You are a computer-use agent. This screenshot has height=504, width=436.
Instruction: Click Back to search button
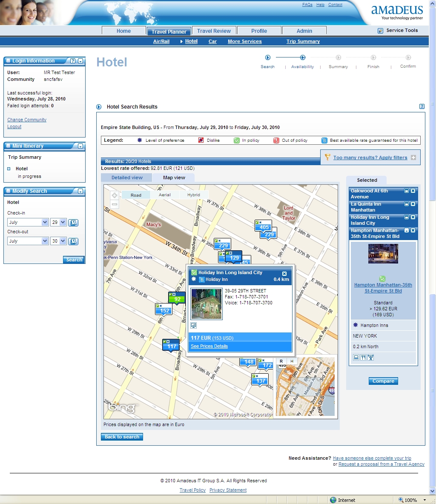click(122, 437)
